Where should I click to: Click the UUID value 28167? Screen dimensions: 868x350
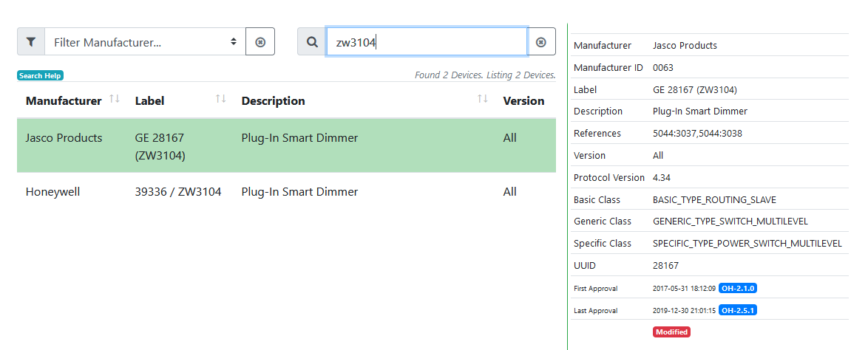pos(665,266)
